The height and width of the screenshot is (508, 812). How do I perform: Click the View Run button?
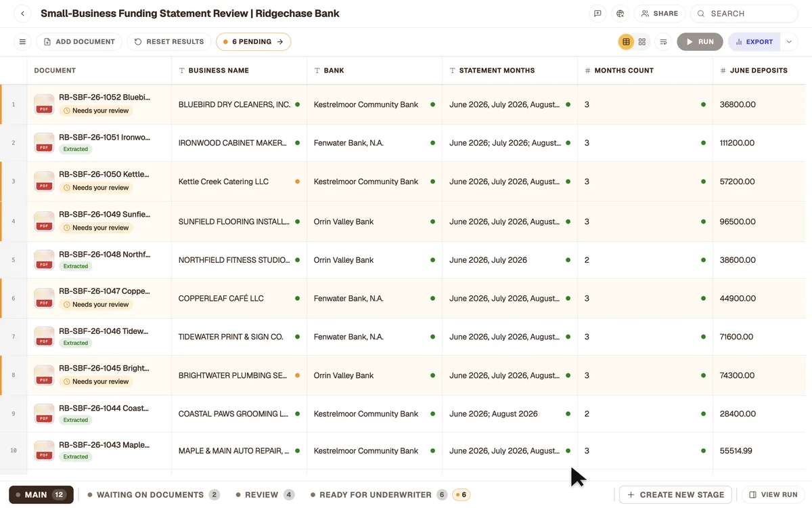point(773,495)
